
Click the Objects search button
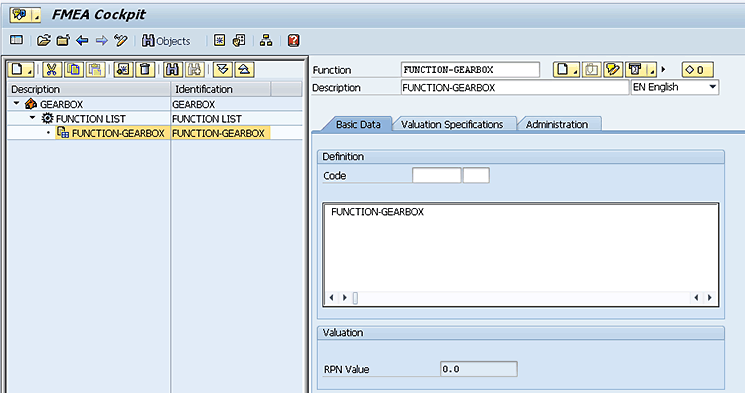(x=166, y=41)
